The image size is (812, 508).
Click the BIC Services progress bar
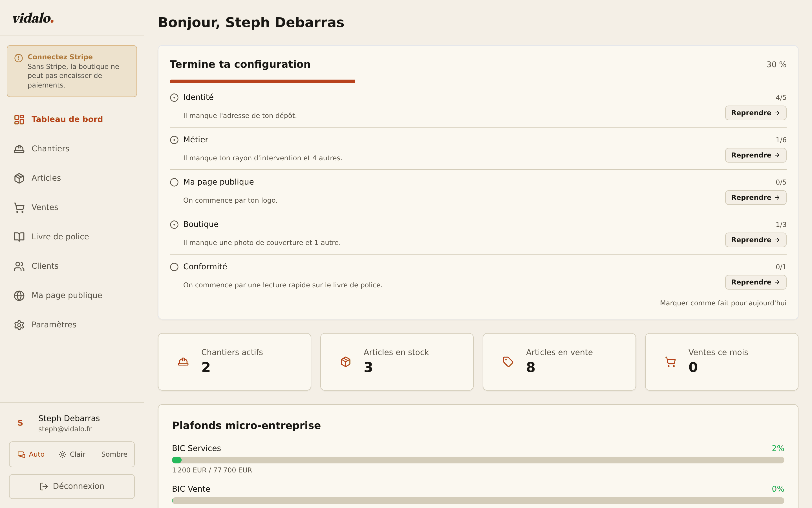(478, 460)
